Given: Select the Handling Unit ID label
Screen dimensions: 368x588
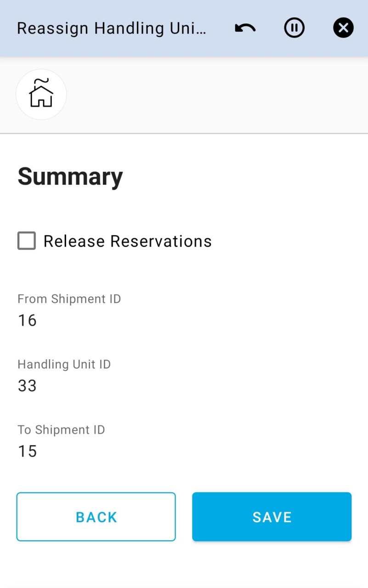Looking at the screenshot, I should [x=64, y=364].
